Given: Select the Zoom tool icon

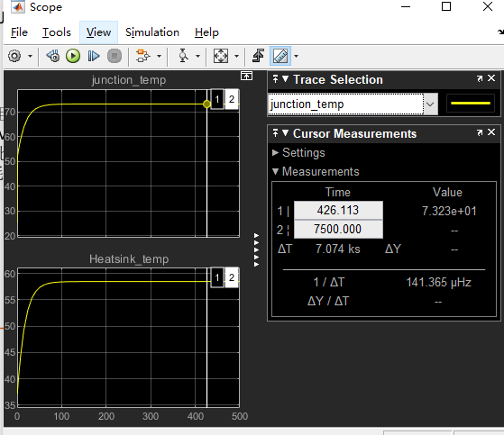Looking at the screenshot, I should pyautogui.click(x=184, y=56).
